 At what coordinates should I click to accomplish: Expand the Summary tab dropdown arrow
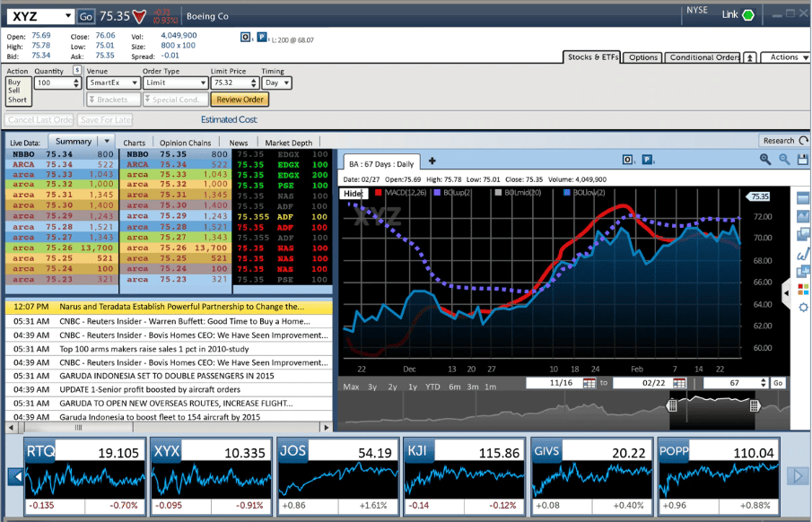pos(107,141)
